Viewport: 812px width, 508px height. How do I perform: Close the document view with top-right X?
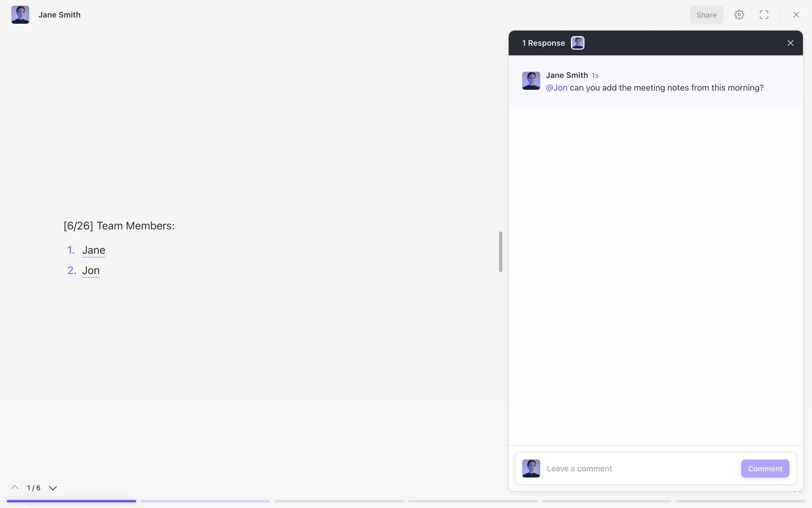(x=796, y=15)
